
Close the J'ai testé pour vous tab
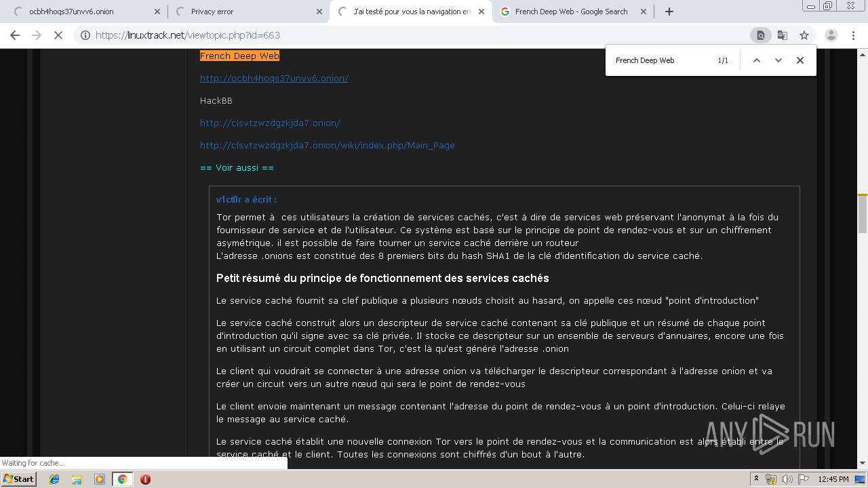pyautogui.click(x=481, y=12)
